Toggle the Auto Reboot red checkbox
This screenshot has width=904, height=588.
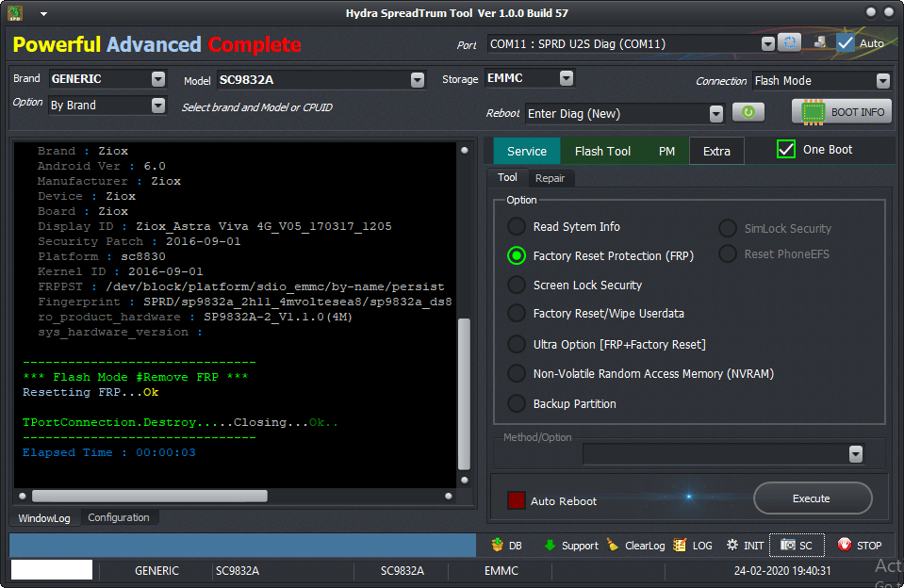click(516, 500)
